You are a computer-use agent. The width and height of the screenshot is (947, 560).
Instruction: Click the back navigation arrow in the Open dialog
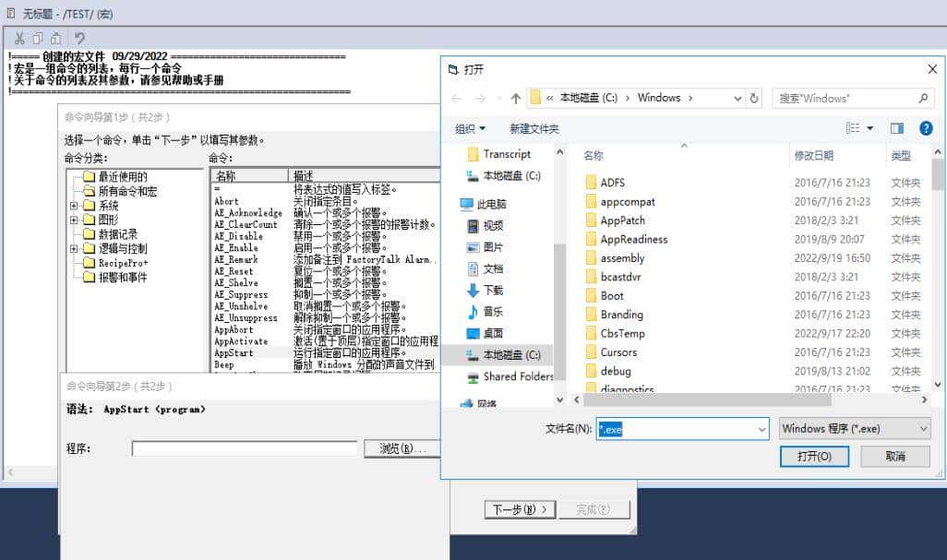(456, 98)
